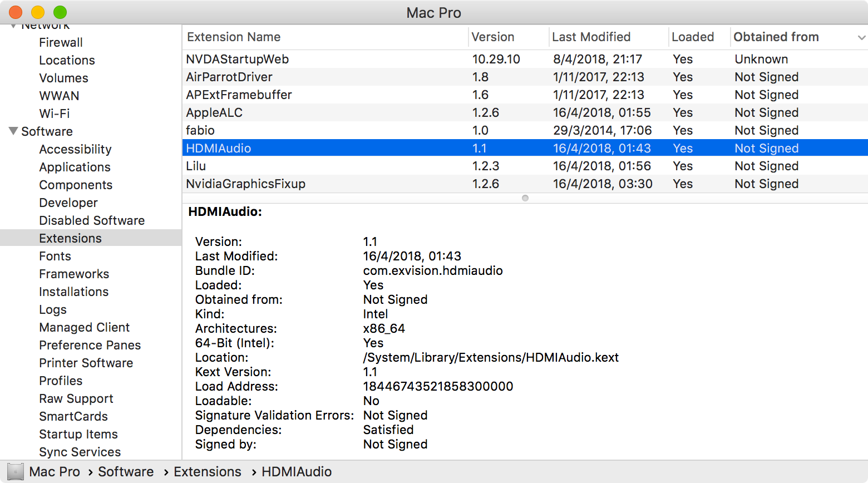Click the green zoom window button
The width and height of the screenshot is (868, 483).
[60, 12]
